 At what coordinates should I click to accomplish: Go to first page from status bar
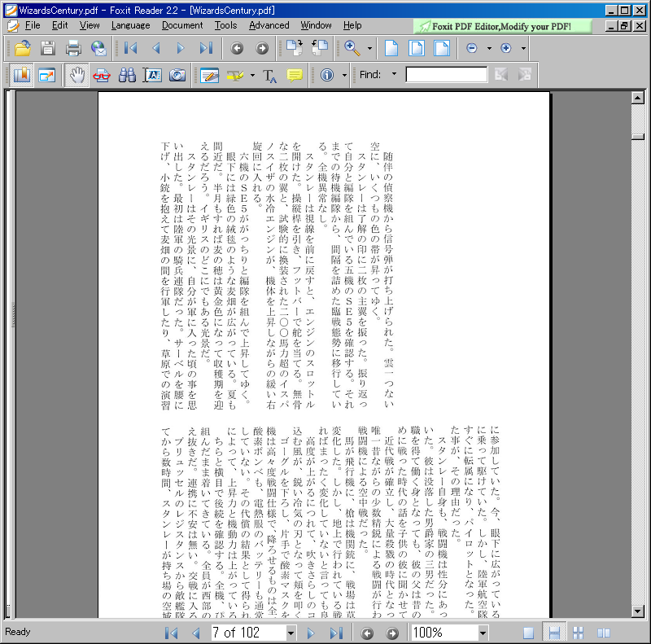(171, 633)
